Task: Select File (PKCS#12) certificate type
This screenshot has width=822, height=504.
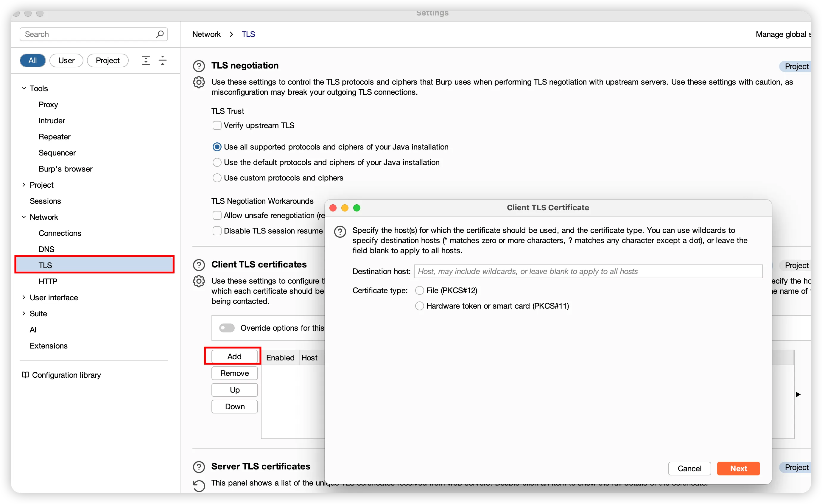Action: tap(419, 290)
